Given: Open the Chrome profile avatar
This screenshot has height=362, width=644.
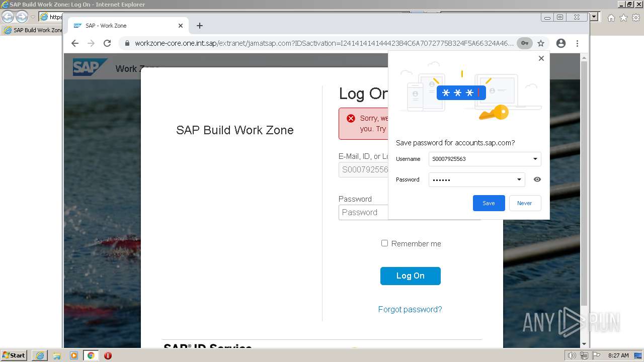Looking at the screenshot, I should (561, 43).
